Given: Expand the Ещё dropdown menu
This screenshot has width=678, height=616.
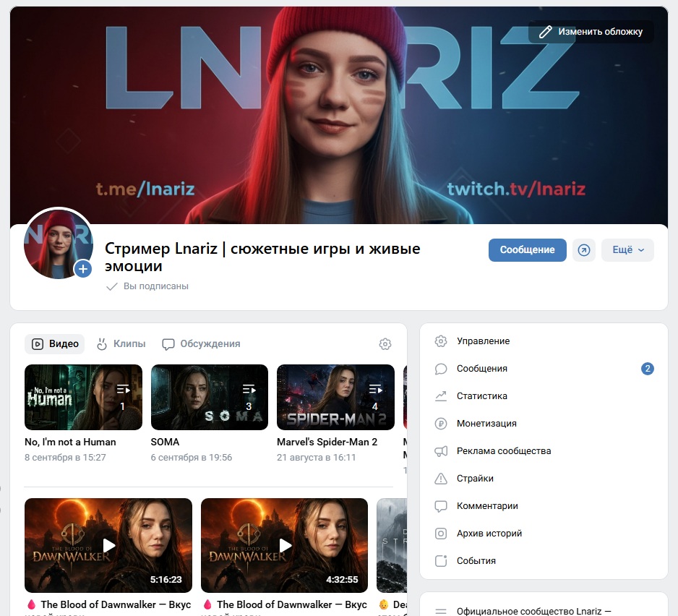Looking at the screenshot, I should tap(627, 250).
